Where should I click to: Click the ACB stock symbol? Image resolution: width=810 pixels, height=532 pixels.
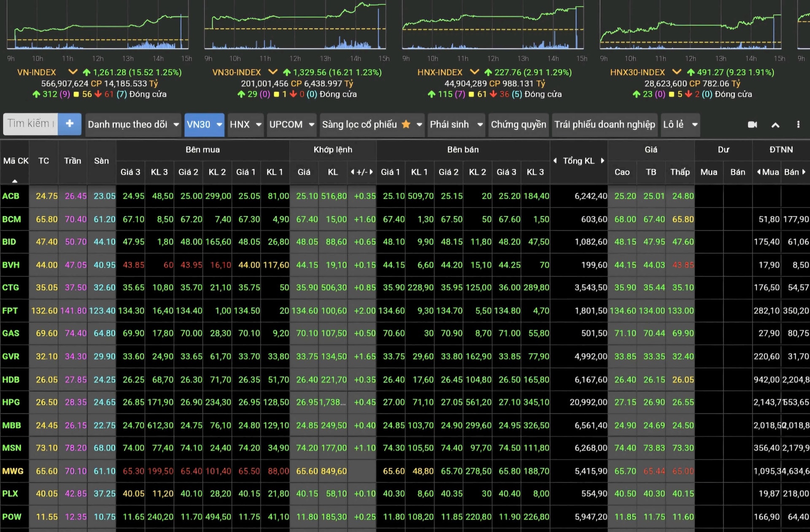coord(11,196)
